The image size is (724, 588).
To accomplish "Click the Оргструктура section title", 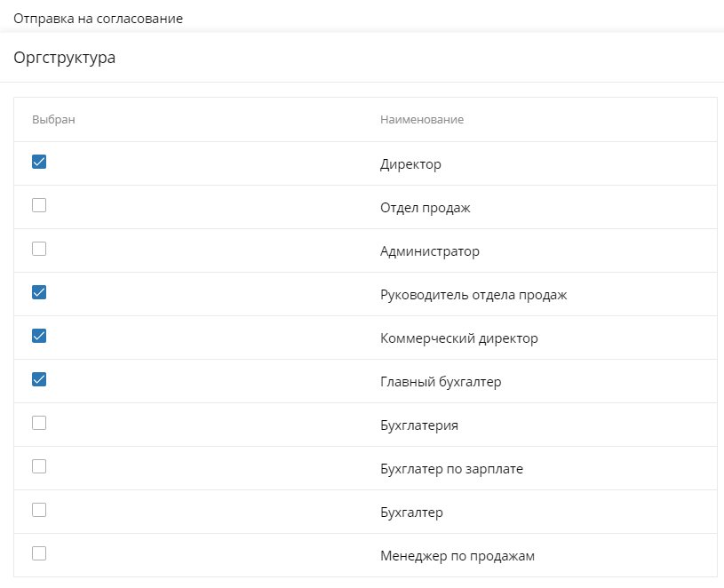I will click(65, 59).
